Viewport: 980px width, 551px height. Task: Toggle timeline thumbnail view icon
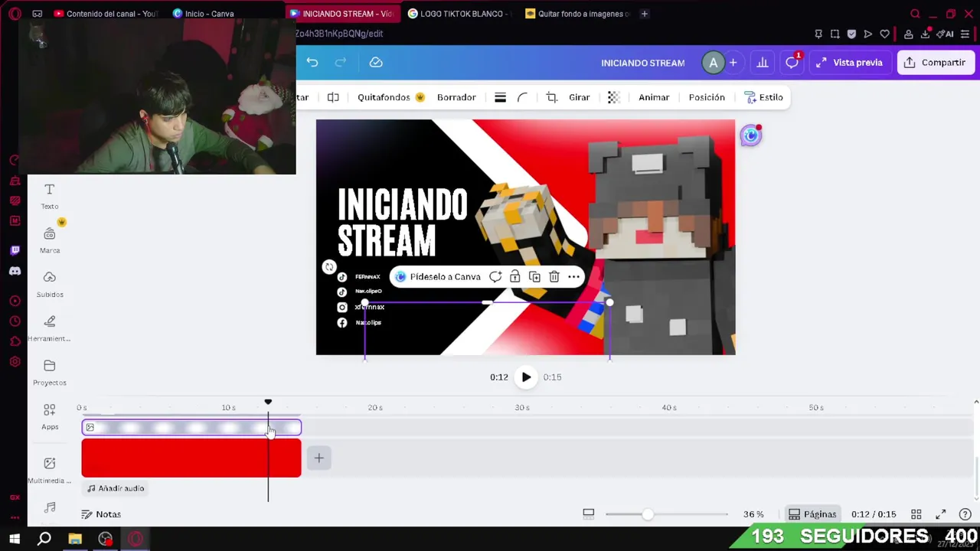tap(589, 514)
